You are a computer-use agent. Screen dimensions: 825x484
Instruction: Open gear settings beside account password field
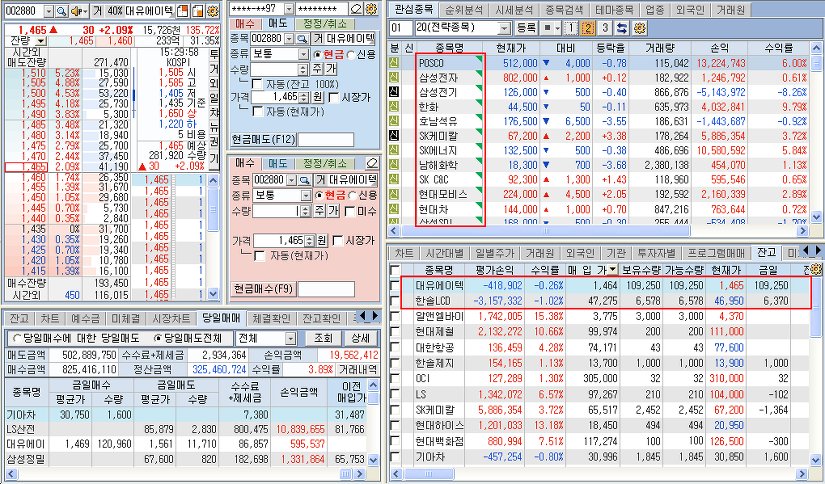tap(371, 9)
